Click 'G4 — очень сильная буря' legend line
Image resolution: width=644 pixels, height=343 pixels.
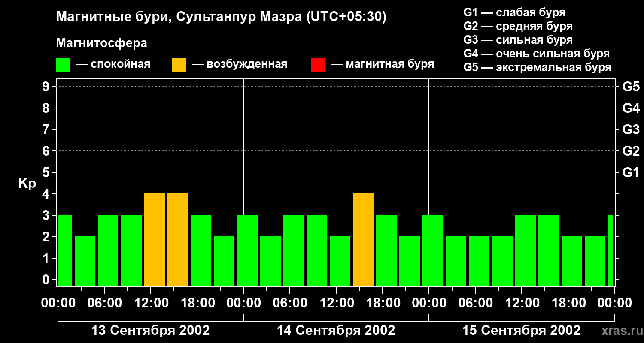click(536, 54)
